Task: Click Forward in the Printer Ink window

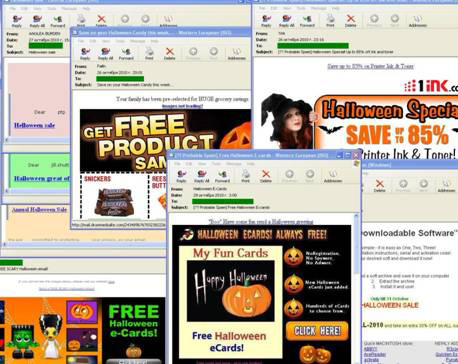Action: pyautogui.click(x=307, y=21)
